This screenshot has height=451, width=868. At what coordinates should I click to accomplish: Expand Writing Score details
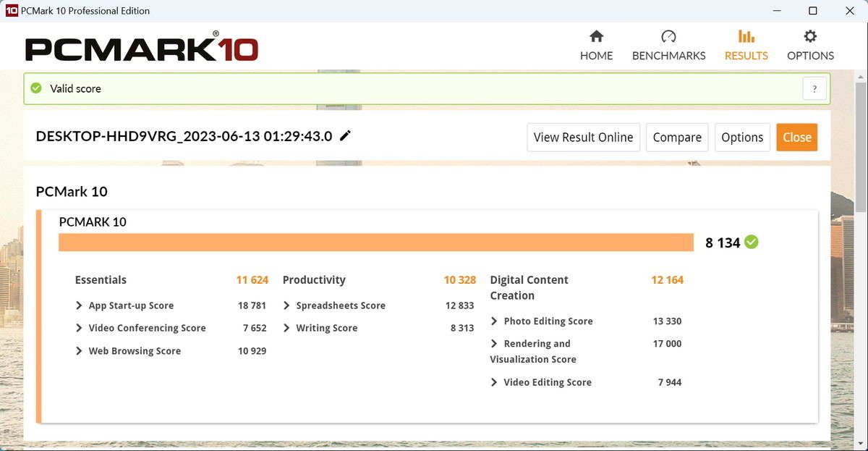(286, 328)
